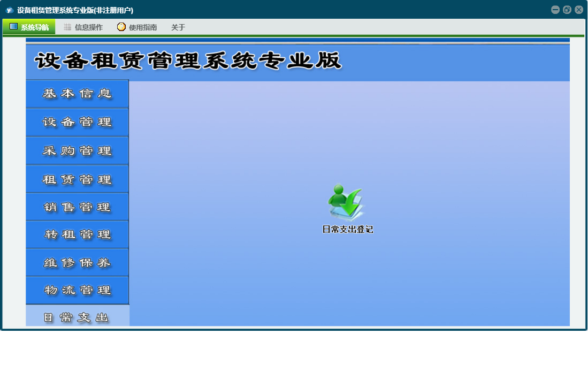588x387 pixels.
Task: Minimize the application window
Action: 555,10
